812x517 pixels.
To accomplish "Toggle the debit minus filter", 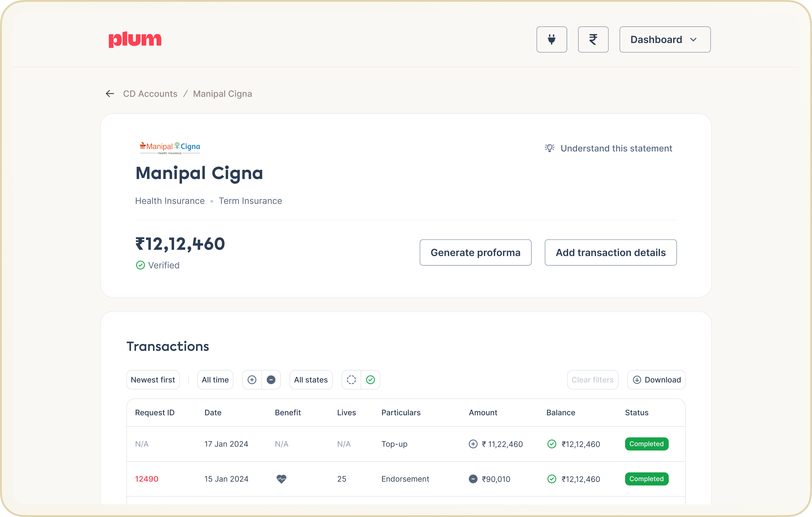I will [x=271, y=380].
